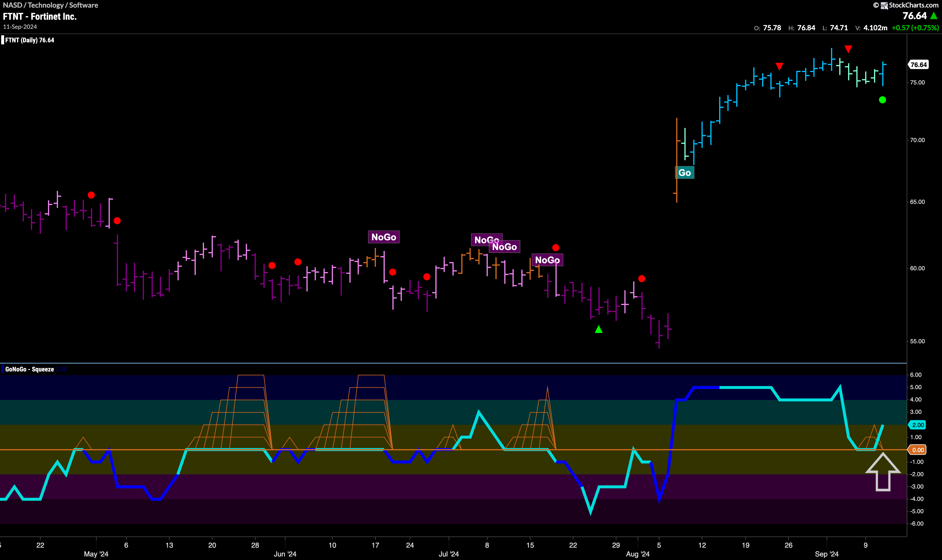Click the low value L: 74.71
Viewport: 942px width, 560px height.
835,28
